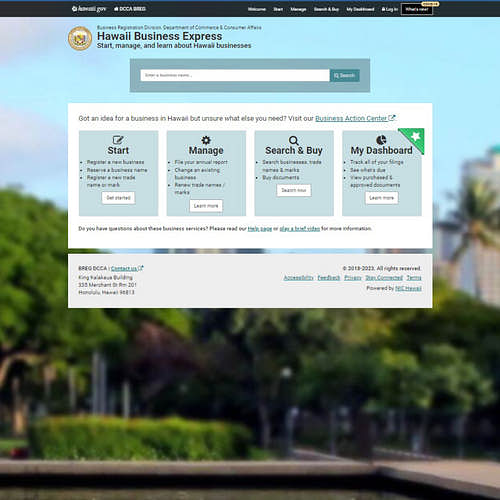Open Manage in the top navigation
The height and width of the screenshot is (500, 500).
pos(298,9)
